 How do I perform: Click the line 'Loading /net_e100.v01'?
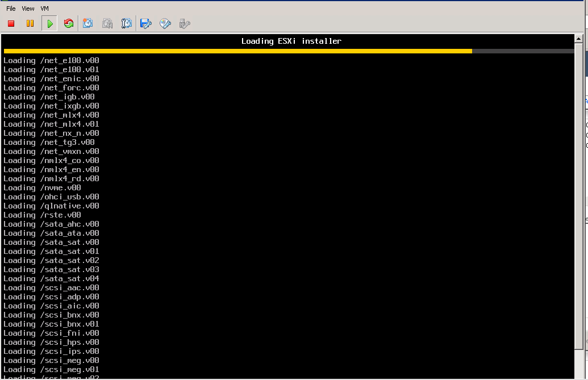pos(51,69)
